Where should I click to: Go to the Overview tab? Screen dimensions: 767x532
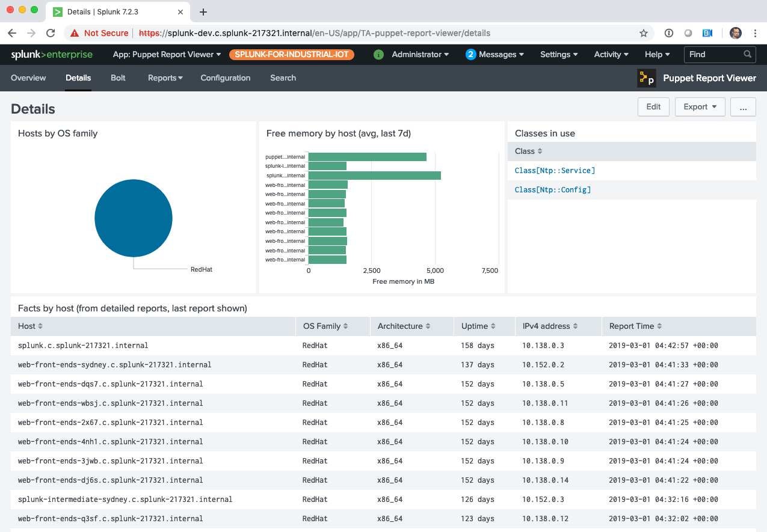(x=28, y=78)
